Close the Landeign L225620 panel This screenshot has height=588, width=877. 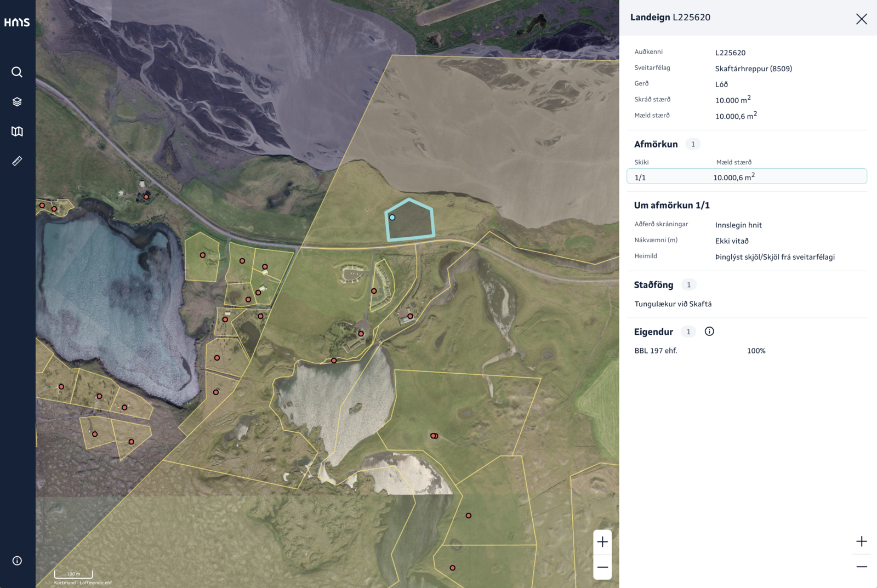(x=862, y=19)
